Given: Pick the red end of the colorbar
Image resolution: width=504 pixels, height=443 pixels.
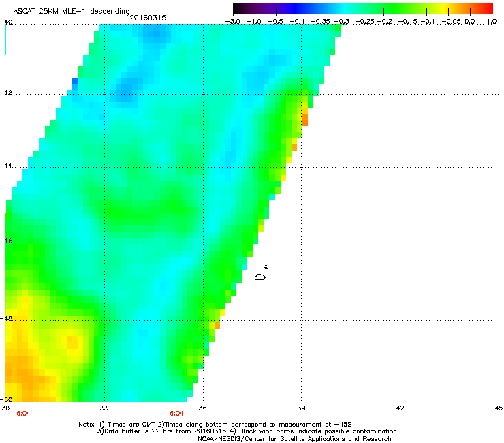Looking at the screenshot, I should click(x=489, y=9).
